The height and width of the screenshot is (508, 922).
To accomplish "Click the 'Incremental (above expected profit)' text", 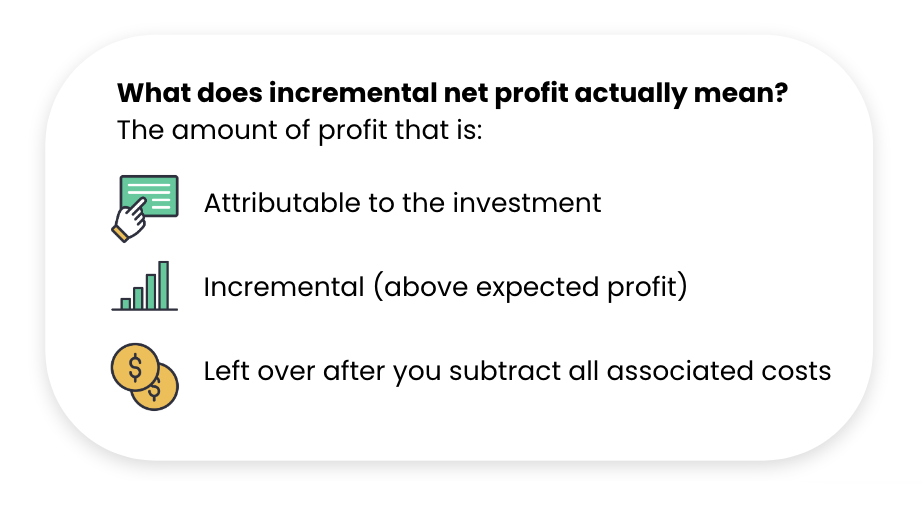I will pyautogui.click(x=445, y=288).
